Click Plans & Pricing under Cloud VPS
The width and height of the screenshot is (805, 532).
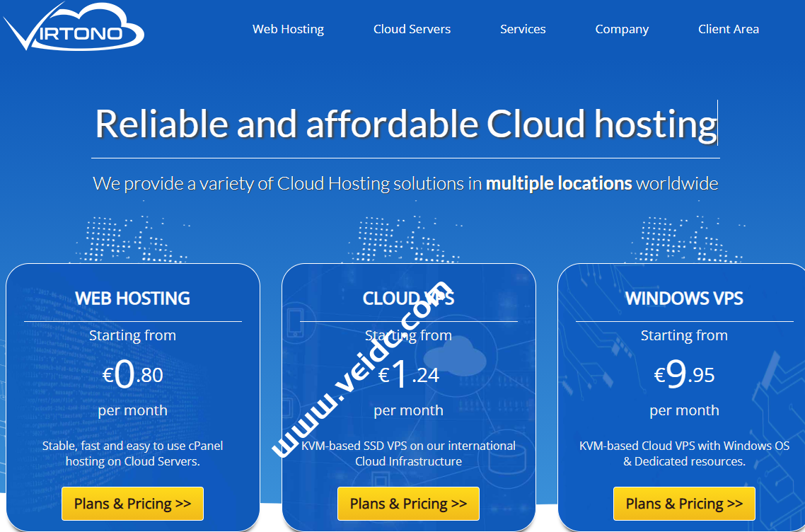[x=408, y=504]
